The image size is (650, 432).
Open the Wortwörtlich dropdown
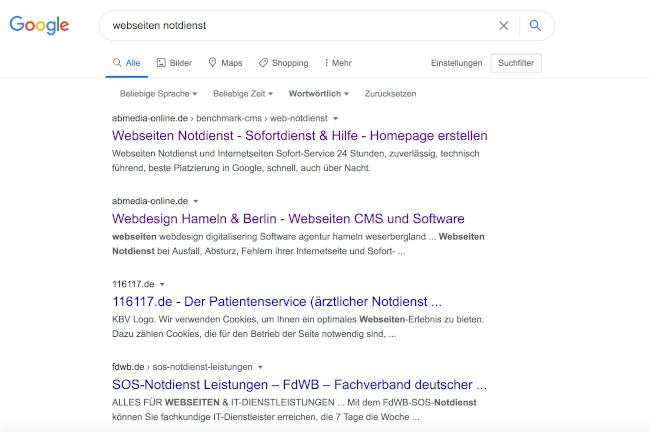tap(318, 94)
